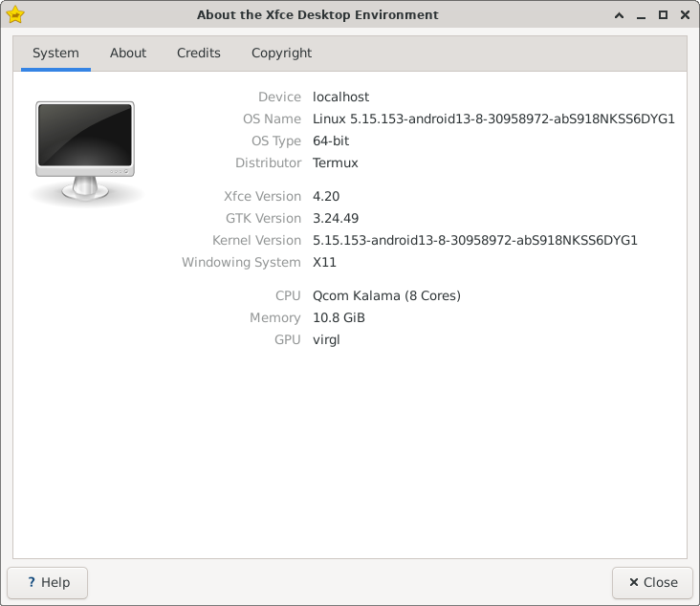
Task: Select the Xfce version '4.20'
Action: [326, 196]
